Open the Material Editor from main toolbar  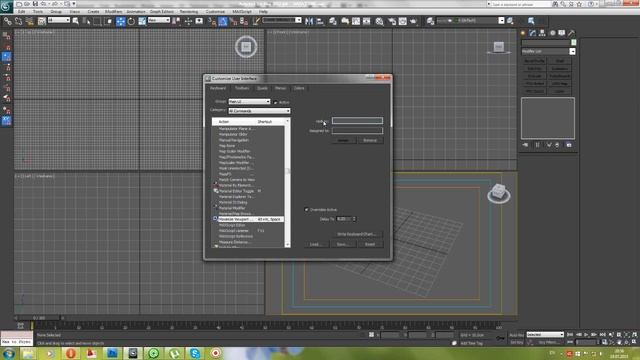pyautogui.click(x=380, y=21)
